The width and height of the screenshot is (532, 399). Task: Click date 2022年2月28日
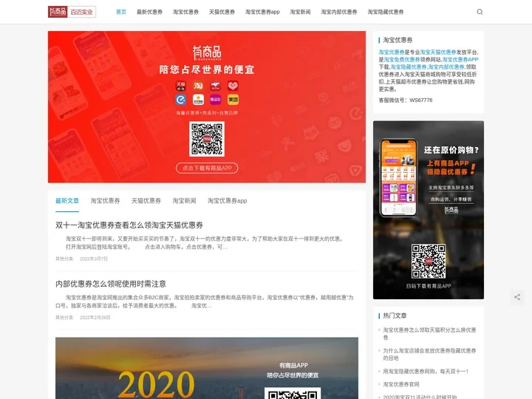pos(95,318)
